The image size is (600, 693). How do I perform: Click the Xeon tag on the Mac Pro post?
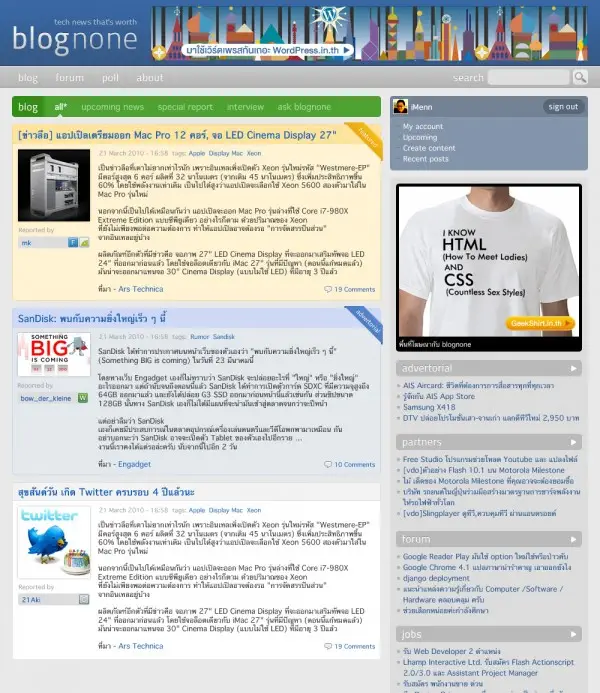pos(254,153)
